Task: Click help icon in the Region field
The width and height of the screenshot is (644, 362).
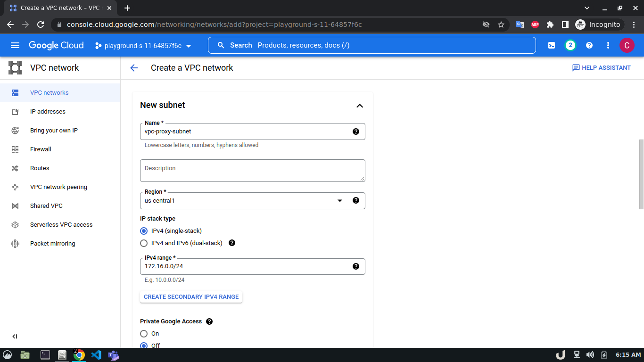Action: coord(356,200)
